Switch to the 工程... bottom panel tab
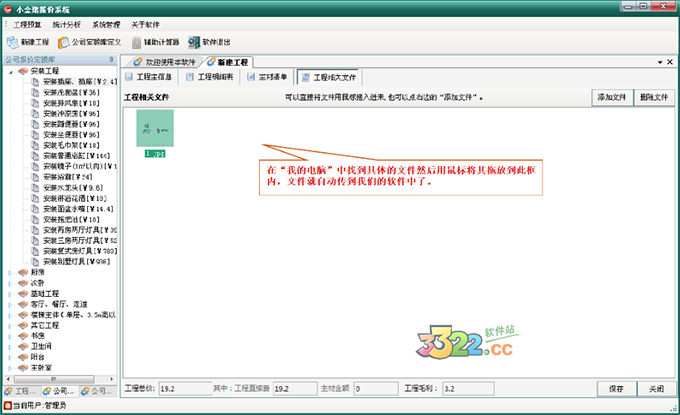Viewport: 680px width, 415px height. pos(21,391)
